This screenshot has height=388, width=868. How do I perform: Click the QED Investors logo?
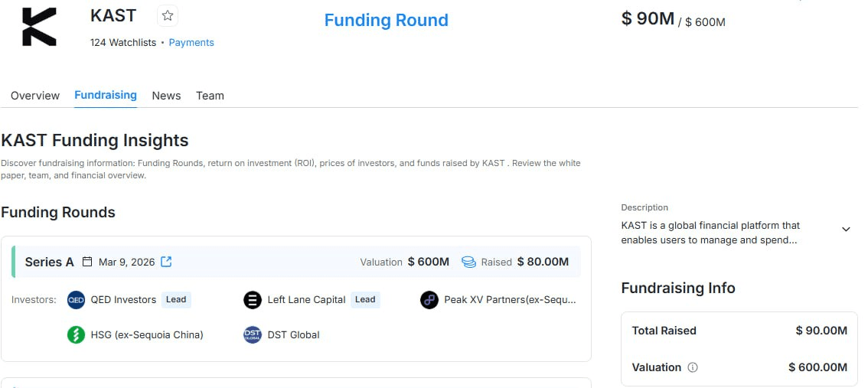(x=76, y=300)
